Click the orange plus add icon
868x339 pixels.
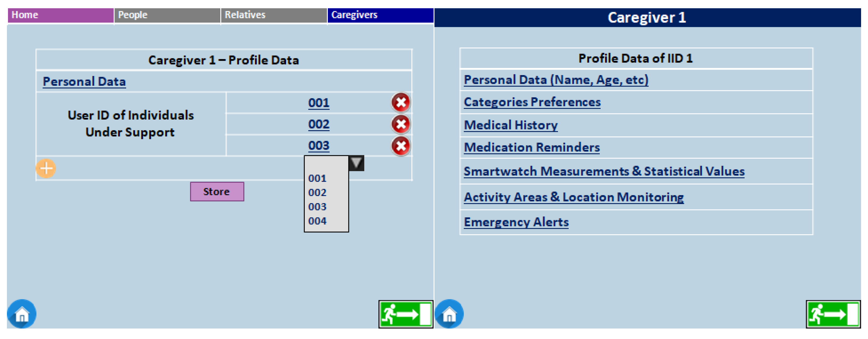[46, 168]
